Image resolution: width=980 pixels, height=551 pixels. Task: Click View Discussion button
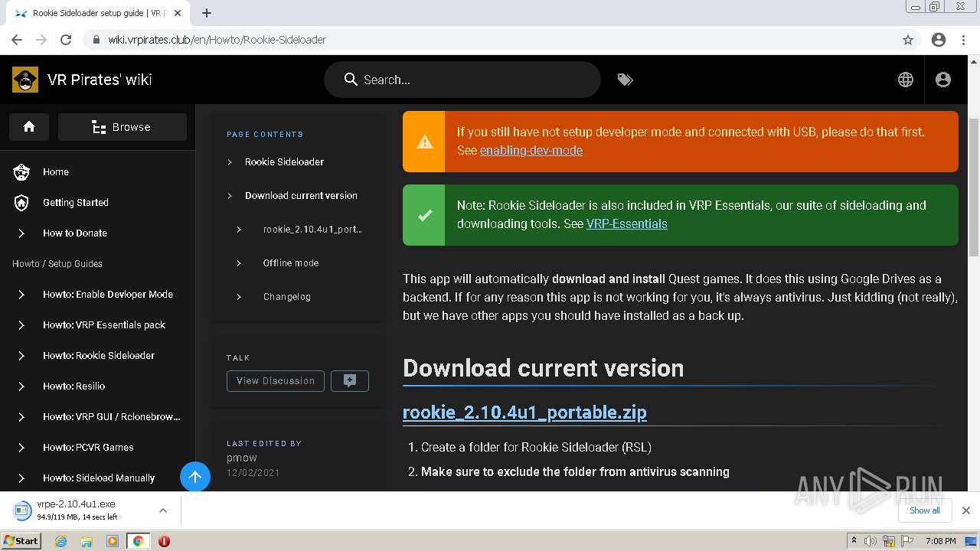(x=276, y=381)
